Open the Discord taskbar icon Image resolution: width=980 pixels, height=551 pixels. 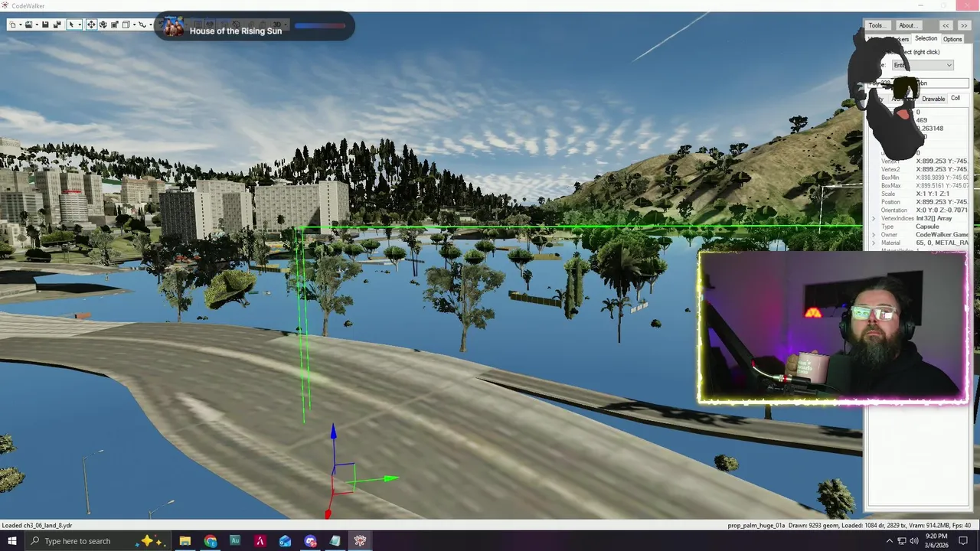310,541
